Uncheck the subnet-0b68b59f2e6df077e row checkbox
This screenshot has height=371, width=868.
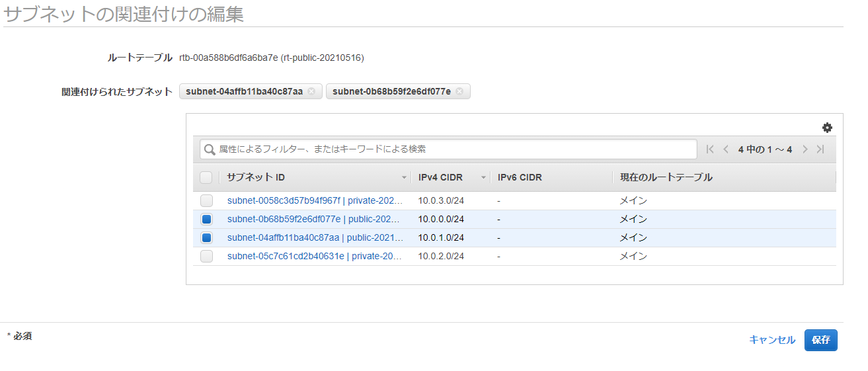[x=207, y=219]
